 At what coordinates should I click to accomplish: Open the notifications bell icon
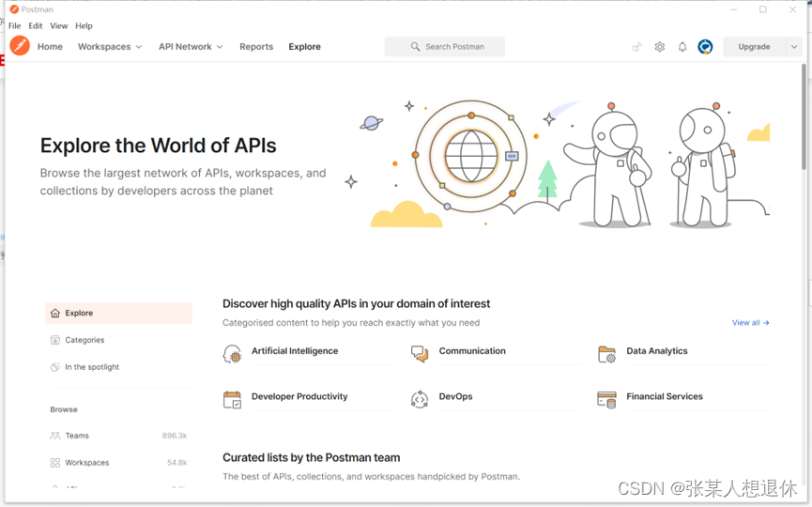[x=682, y=47]
